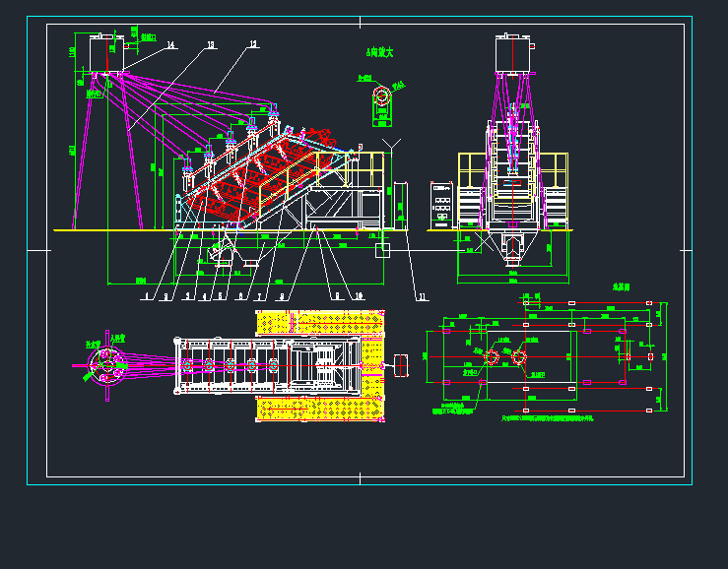The width and height of the screenshot is (728, 569).
Task: Click the control cabinet in the front elevation view
Action: tap(441, 206)
